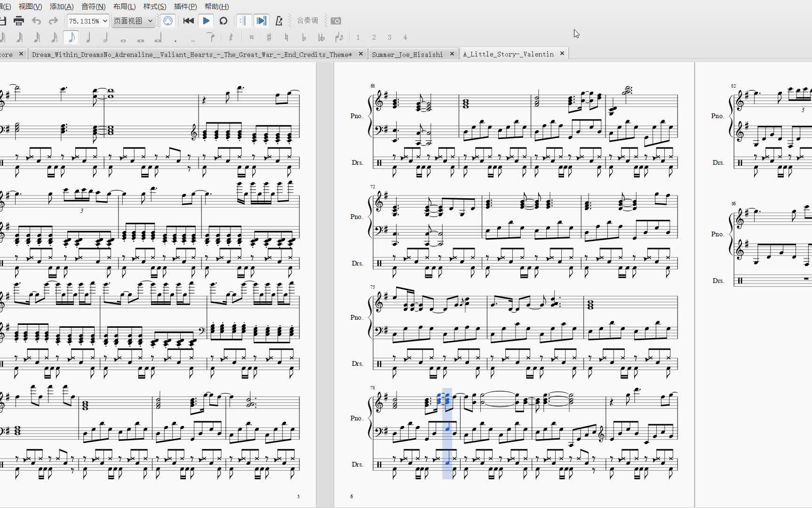
Task: Apply a sharp accidental
Action: click(x=269, y=37)
